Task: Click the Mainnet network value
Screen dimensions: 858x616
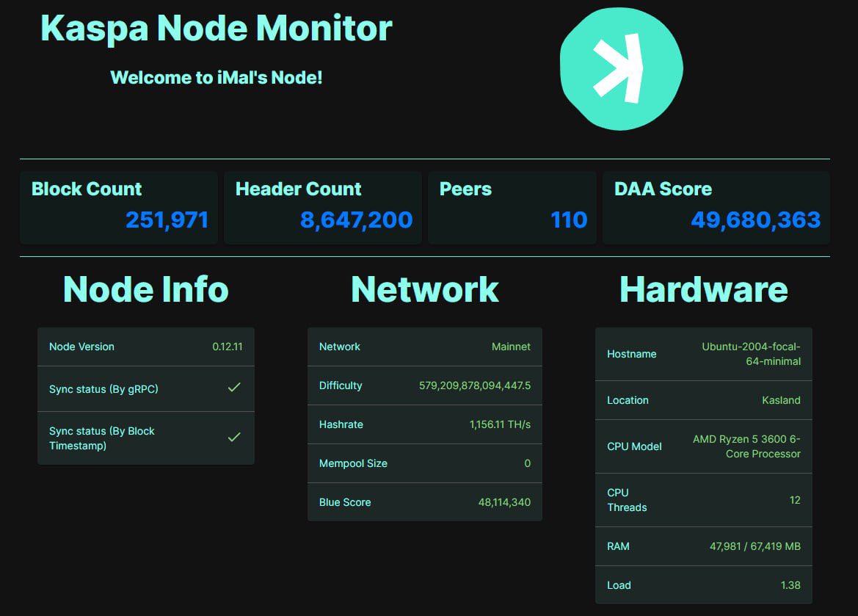Action: click(511, 347)
